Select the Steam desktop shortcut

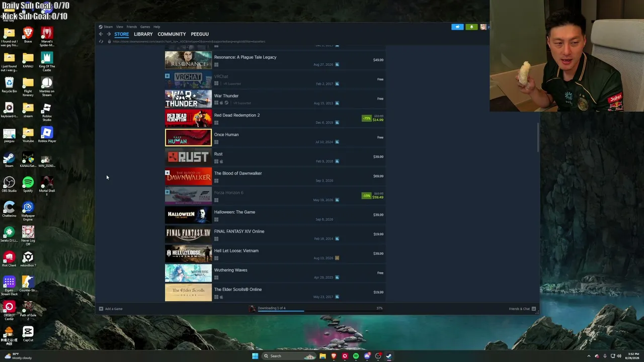click(9, 160)
